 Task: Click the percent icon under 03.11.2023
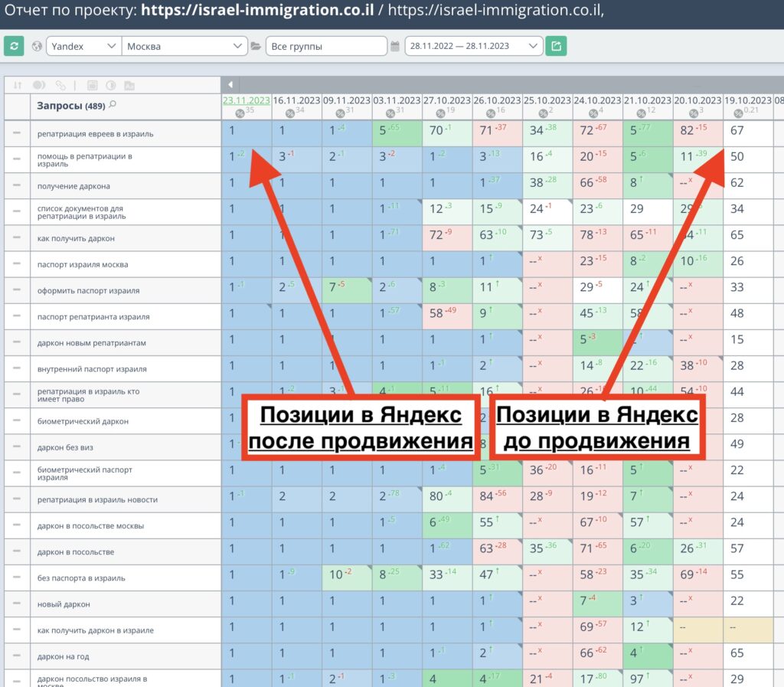point(390,113)
